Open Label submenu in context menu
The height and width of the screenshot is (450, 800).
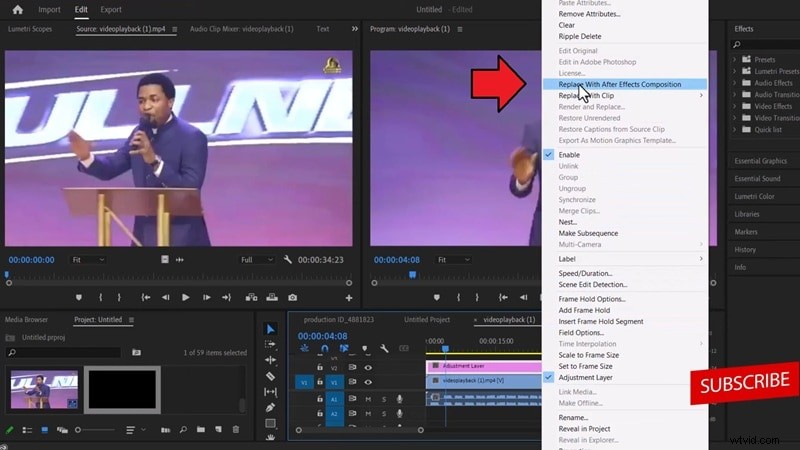[625, 259]
